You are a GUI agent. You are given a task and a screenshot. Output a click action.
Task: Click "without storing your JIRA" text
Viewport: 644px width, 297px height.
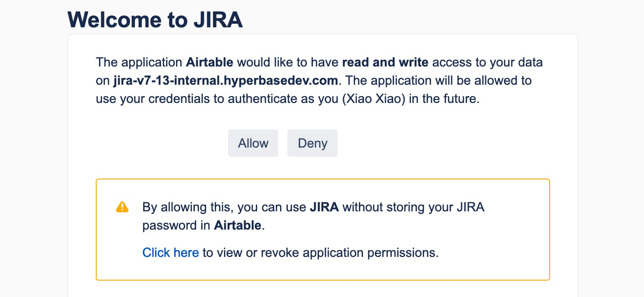coord(413,207)
